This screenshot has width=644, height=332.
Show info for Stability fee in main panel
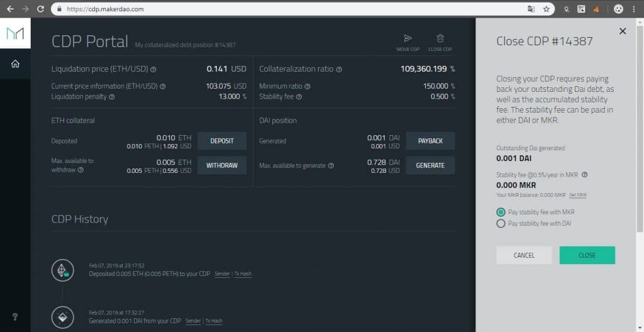click(299, 97)
